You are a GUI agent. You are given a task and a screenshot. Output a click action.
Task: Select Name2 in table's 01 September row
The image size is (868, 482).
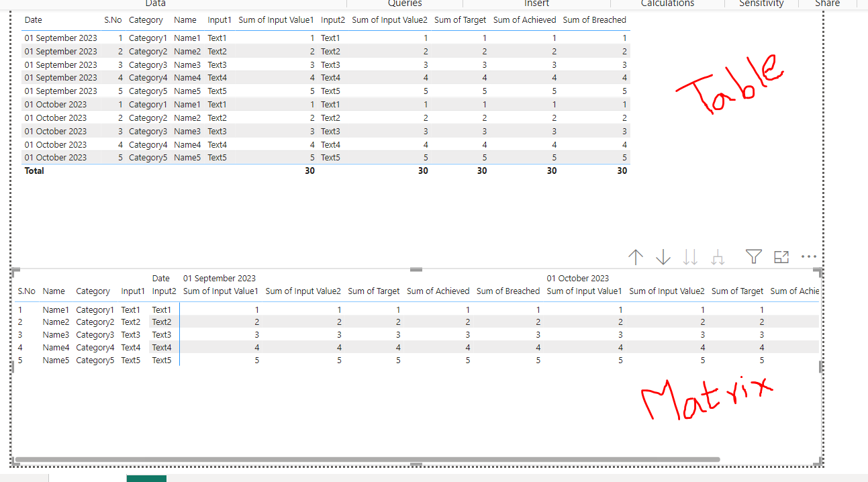[x=187, y=52]
